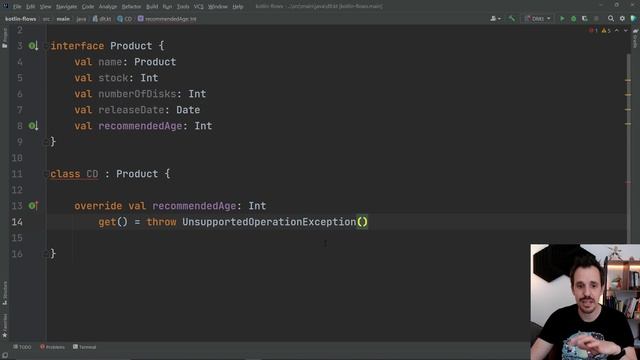Click the 'throw' keyword
The image size is (640, 360).
tap(161, 222)
